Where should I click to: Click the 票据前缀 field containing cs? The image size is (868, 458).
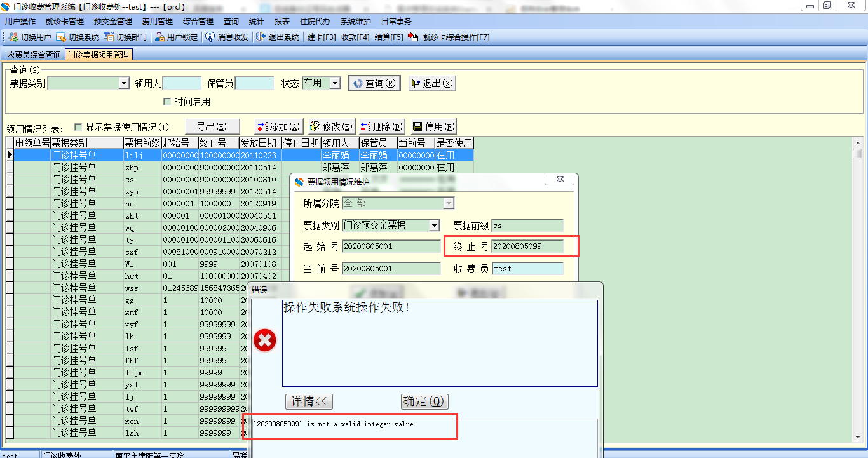click(527, 226)
